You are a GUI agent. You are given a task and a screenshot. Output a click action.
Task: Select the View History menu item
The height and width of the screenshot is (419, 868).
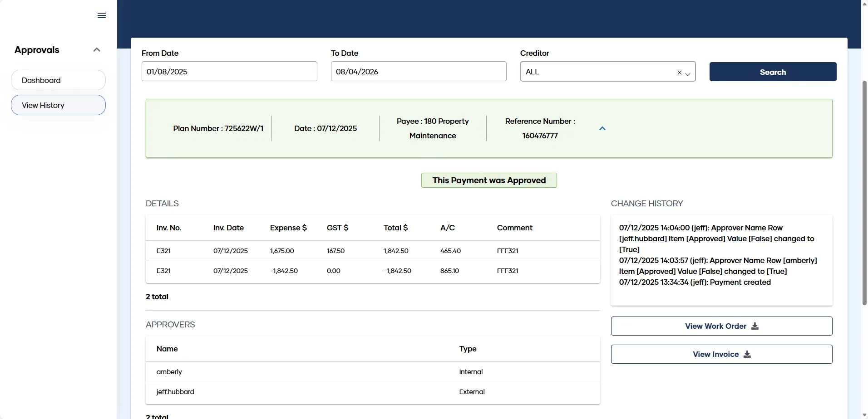tap(58, 105)
